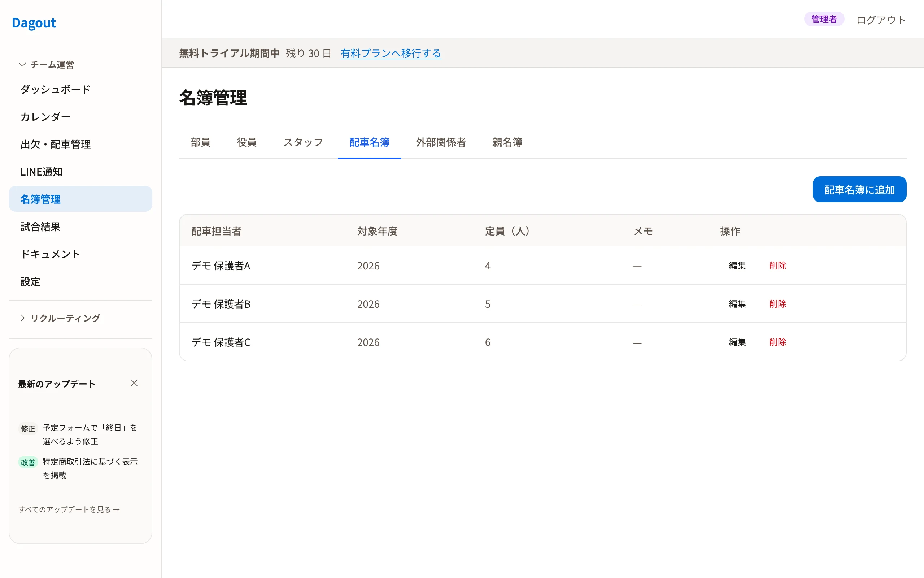Edit the デモ 保護者C row
924x578 pixels.
(737, 342)
